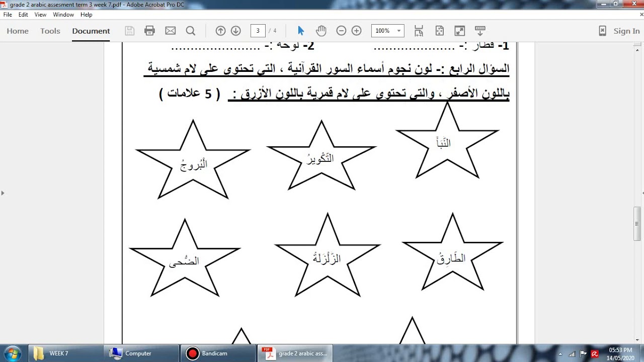Open Avira antivirus tray icon
This screenshot has width=644, height=362.
[595, 353]
